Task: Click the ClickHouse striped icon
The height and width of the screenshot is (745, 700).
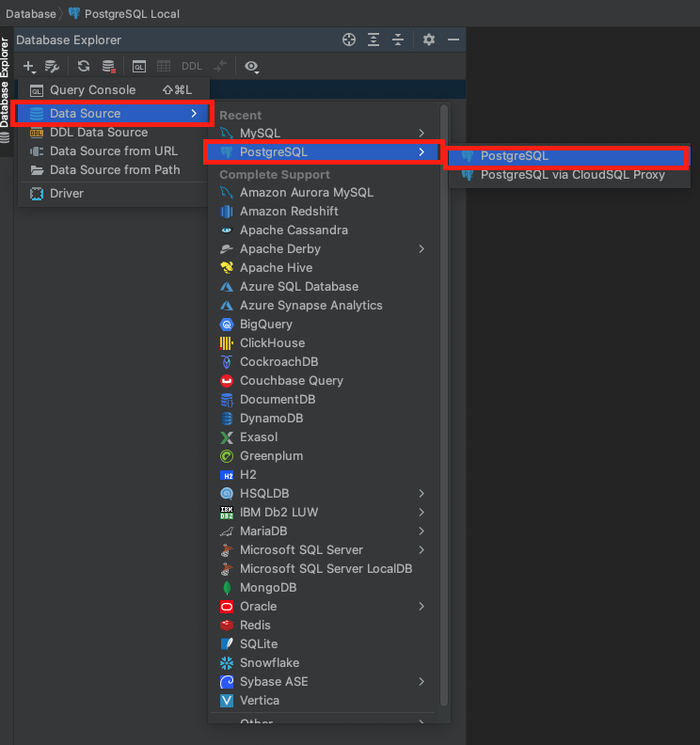Action: coord(227,343)
